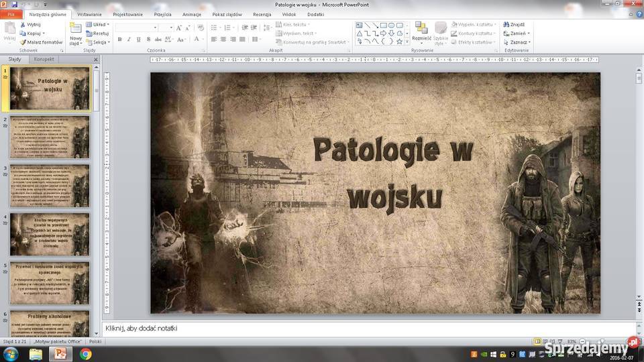This screenshot has width=644, height=362.
Task: Switch to the Konspekt pane tab
Action: click(x=44, y=59)
